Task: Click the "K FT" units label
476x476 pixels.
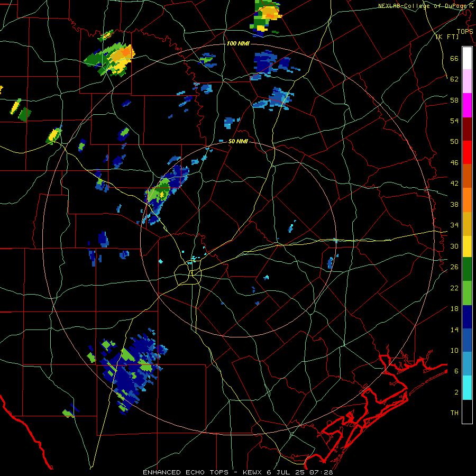Action: click(447, 37)
